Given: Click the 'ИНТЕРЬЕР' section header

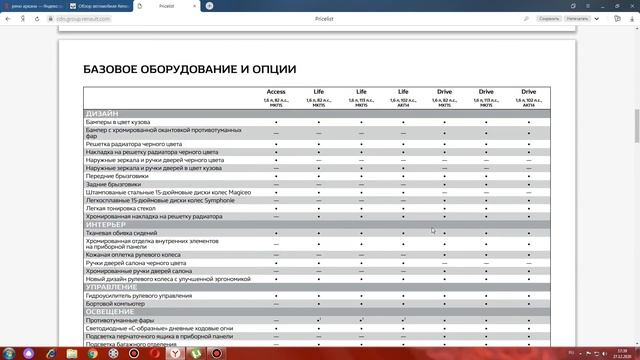Looking at the screenshot, I should tap(317, 224).
